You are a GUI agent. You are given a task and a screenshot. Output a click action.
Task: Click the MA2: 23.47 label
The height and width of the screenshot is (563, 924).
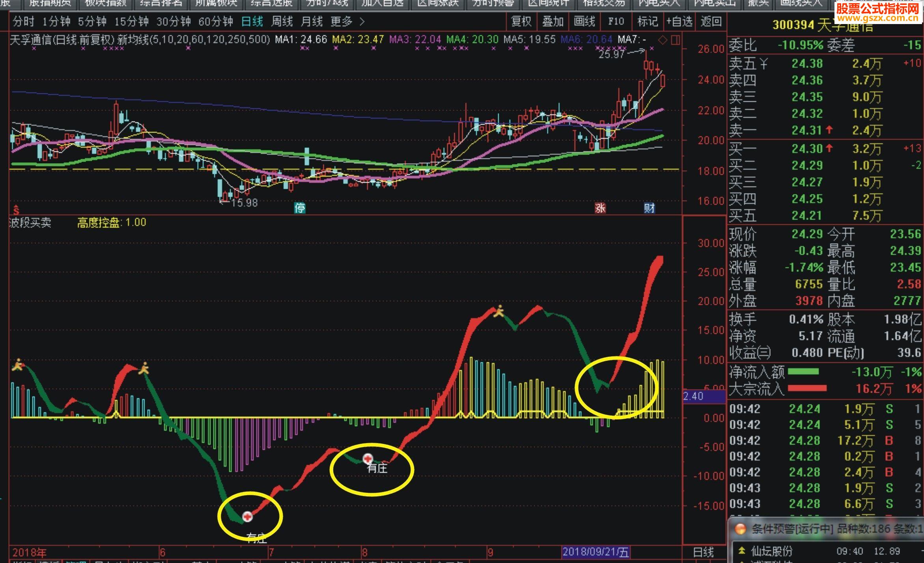(358, 39)
